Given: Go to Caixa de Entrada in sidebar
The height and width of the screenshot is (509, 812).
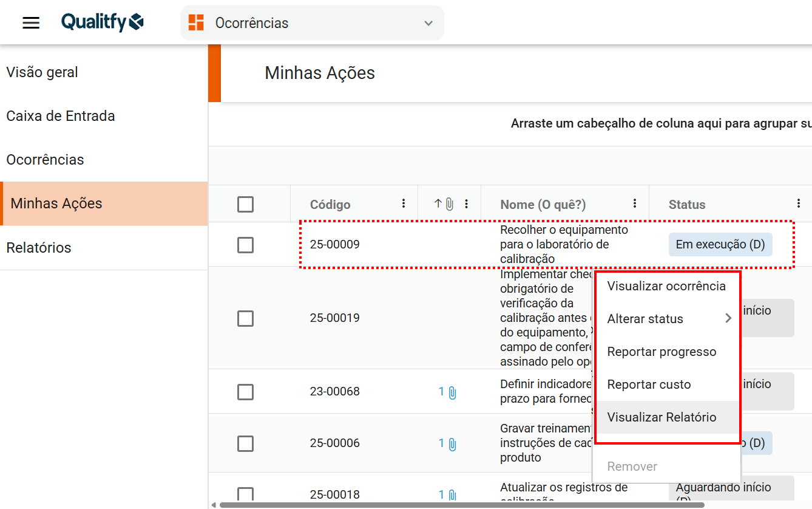Looking at the screenshot, I should pos(61,116).
